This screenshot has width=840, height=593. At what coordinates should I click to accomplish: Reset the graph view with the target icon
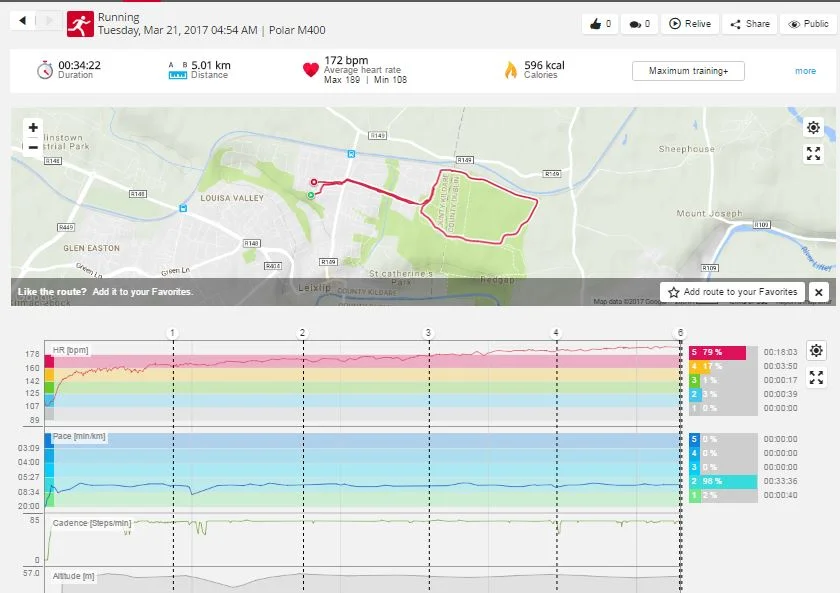(x=816, y=351)
